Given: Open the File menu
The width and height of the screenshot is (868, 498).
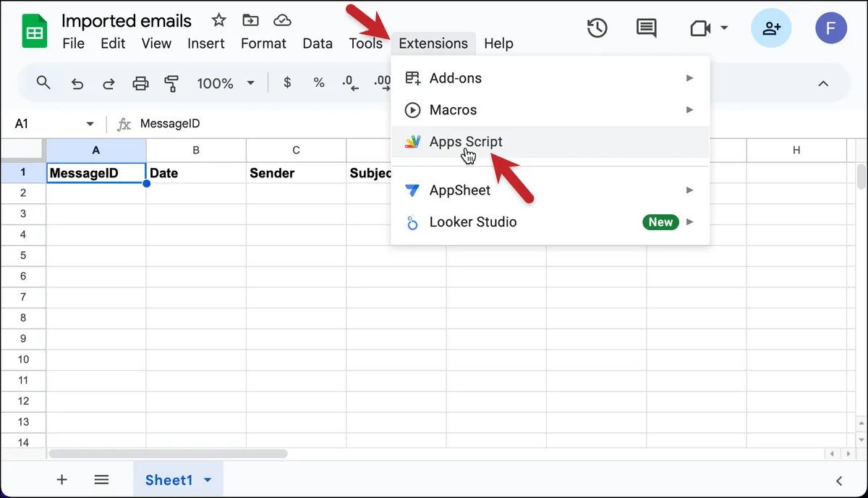Looking at the screenshot, I should coord(74,43).
